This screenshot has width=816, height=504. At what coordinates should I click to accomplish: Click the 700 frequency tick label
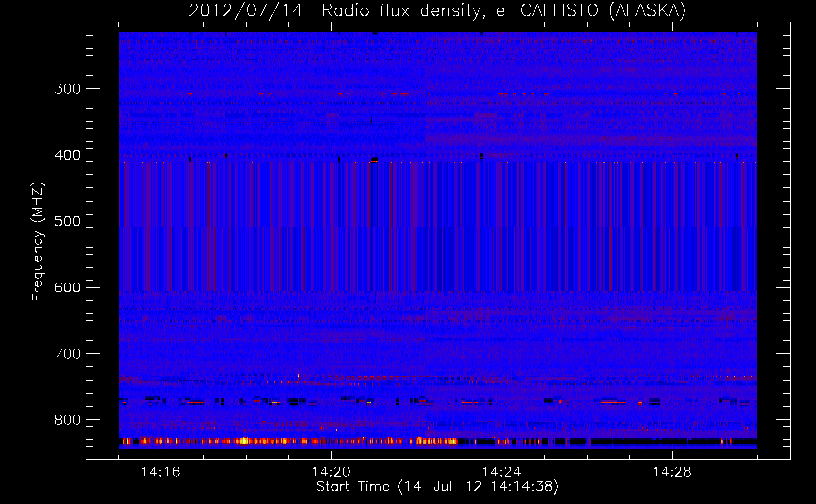click(x=68, y=354)
